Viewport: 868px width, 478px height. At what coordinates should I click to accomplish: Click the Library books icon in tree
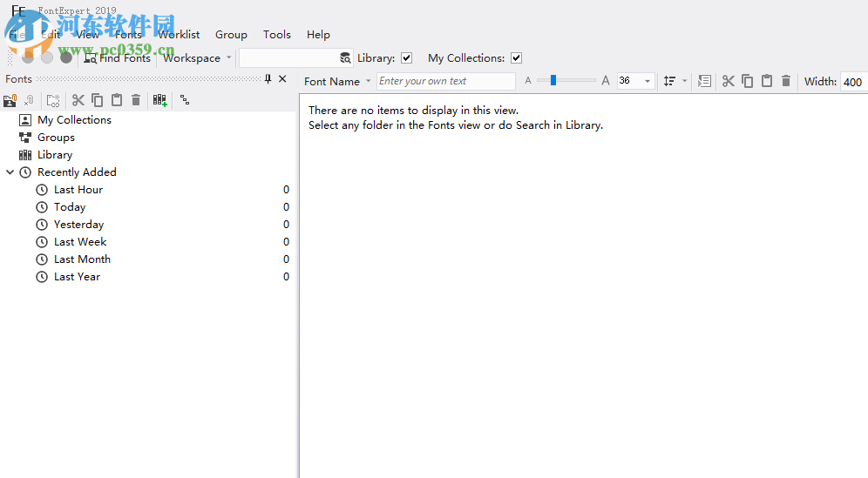click(25, 155)
